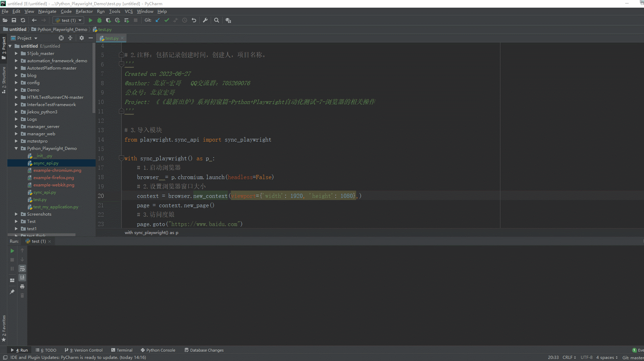Click the Git commit checkmark icon
This screenshot has height=361, width=644.
[x=167, y=21]
